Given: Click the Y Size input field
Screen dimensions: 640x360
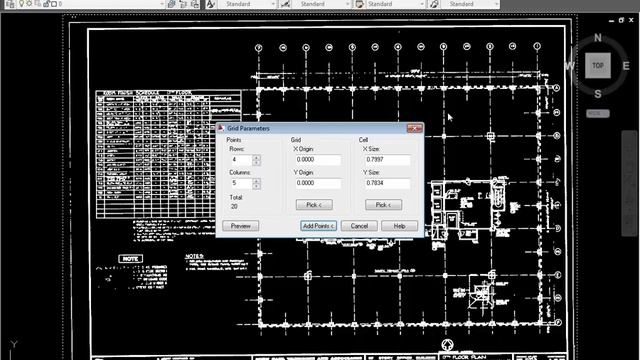Looking at the screenshot, I should tap(387, 184).
